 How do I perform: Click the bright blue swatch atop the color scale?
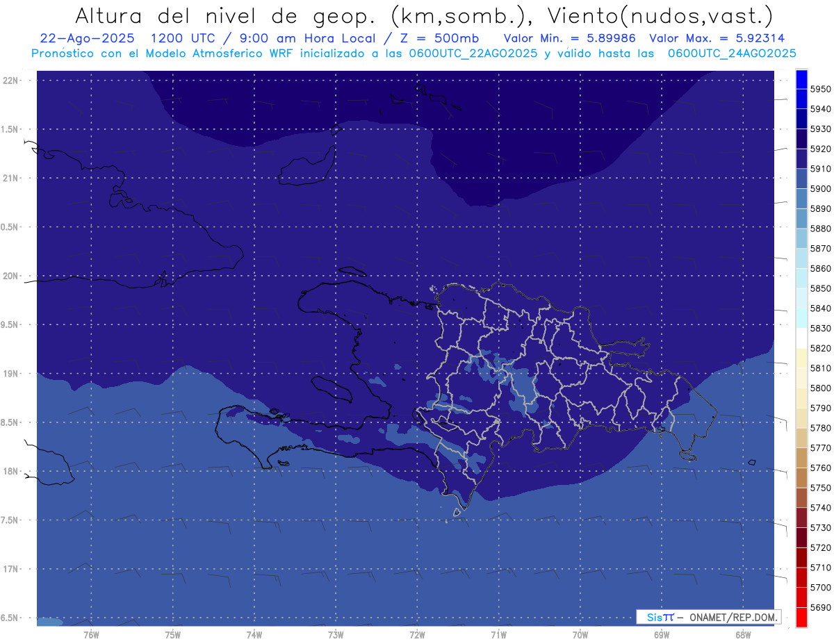801,79
